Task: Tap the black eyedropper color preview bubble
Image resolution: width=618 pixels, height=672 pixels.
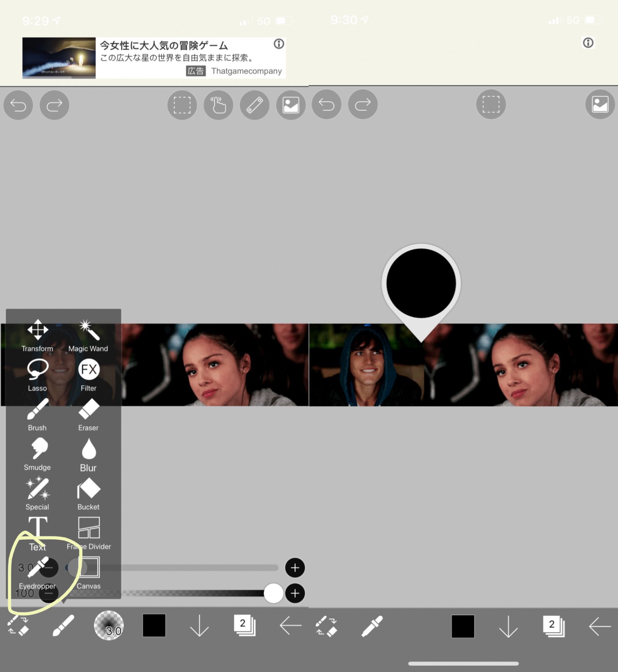Action: 421,283
